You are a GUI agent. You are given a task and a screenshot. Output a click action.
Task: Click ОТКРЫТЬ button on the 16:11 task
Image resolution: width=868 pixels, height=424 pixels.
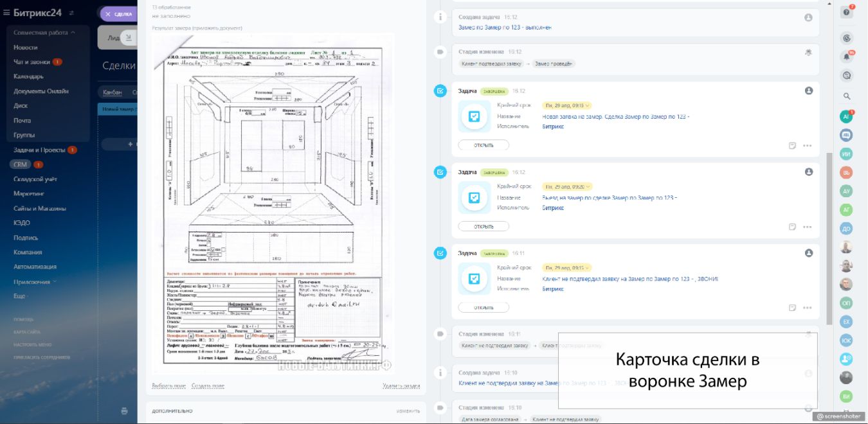coord(484,307)
